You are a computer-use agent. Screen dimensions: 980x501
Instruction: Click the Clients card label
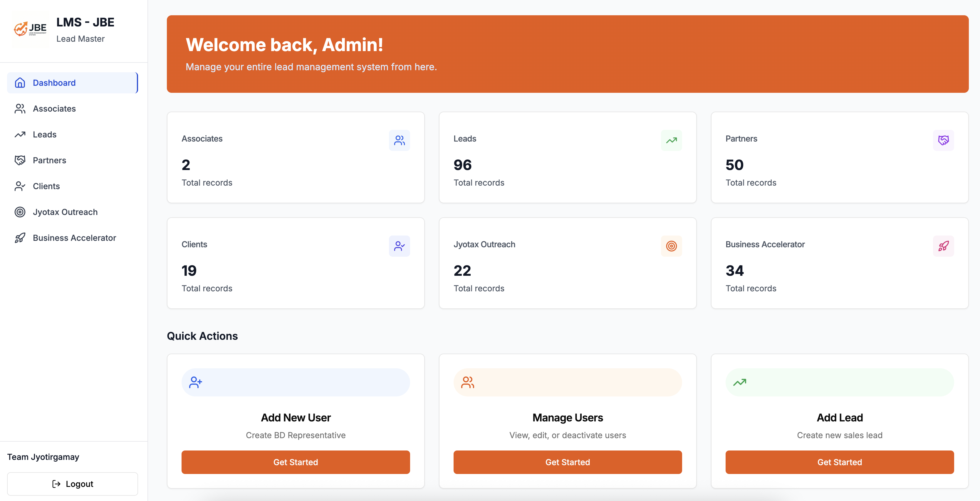tap(194, 244)
